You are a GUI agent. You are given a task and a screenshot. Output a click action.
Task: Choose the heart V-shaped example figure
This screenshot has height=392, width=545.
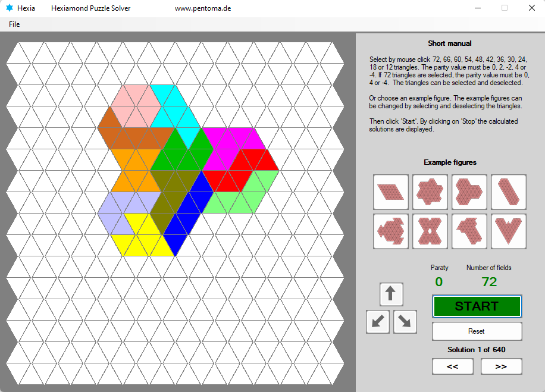[x=509, y=231]
